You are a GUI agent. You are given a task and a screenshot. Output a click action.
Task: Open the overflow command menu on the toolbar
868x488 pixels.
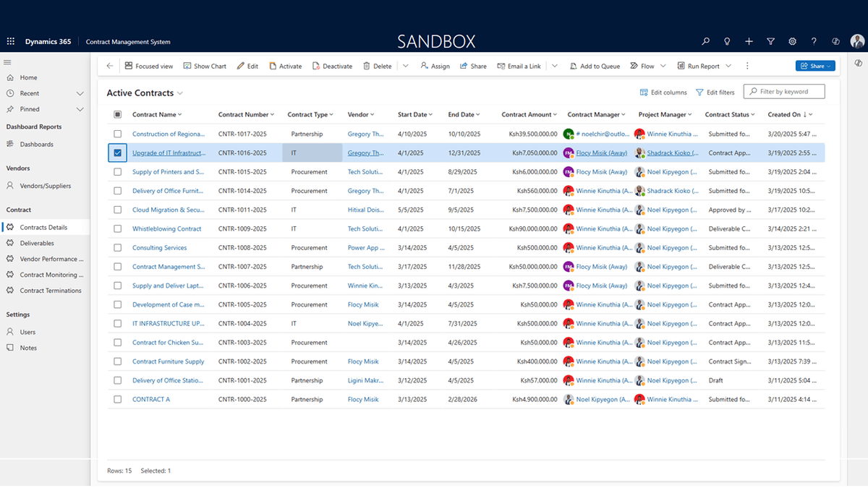pyautogui.click(x=747, y=66)
